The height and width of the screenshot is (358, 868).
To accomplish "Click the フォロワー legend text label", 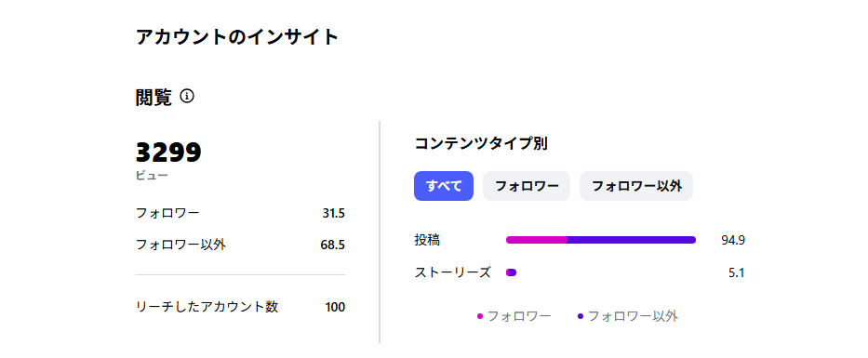I will [x=519, y=316].
